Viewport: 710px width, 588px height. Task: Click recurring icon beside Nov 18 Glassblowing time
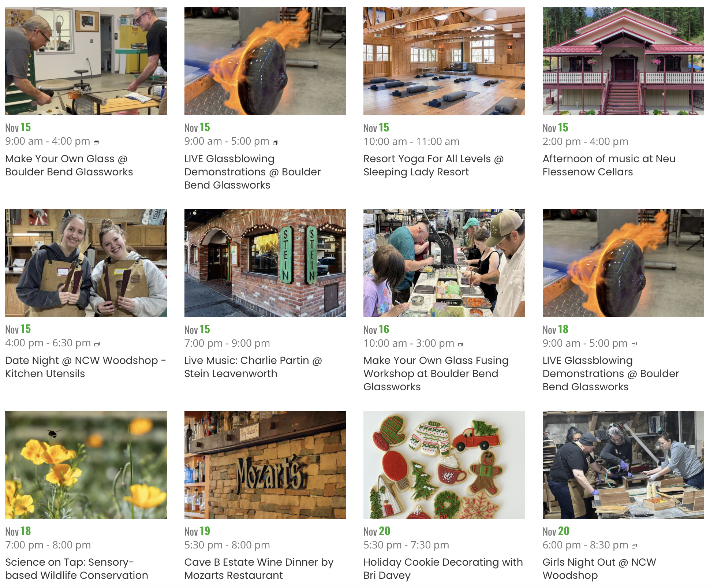(x=634, y=344)
